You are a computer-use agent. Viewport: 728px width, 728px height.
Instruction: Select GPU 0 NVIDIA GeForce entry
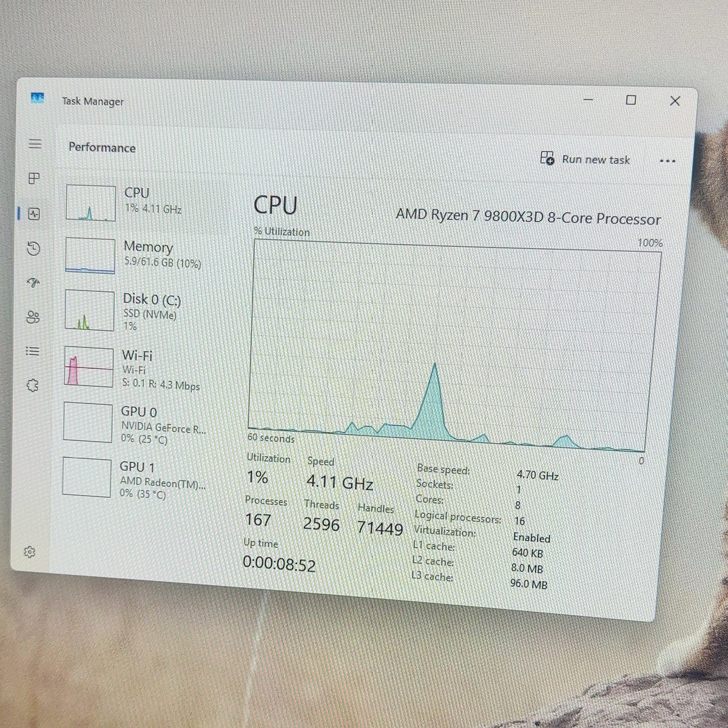click(x=146, y=423)
